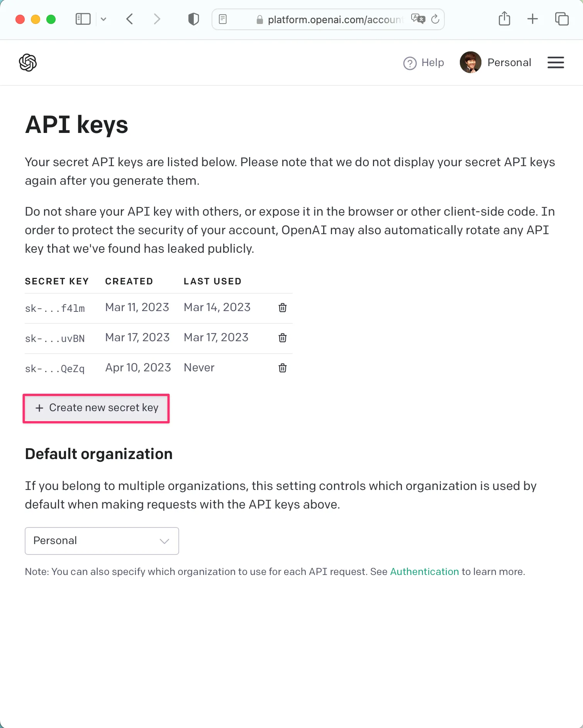The image size is (583, 728).
Task: Open the translate icon in the address bar
Action: click(x=418, y=18)
